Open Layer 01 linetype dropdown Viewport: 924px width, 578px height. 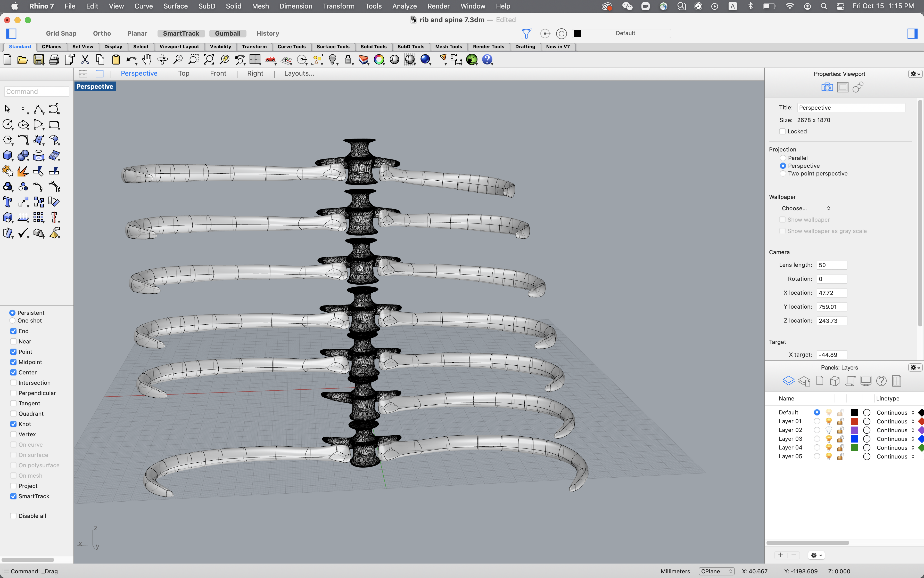pos(895,421)
